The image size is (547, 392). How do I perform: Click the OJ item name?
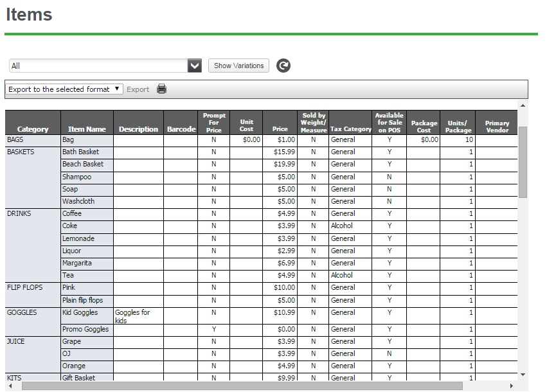point(66,353)
